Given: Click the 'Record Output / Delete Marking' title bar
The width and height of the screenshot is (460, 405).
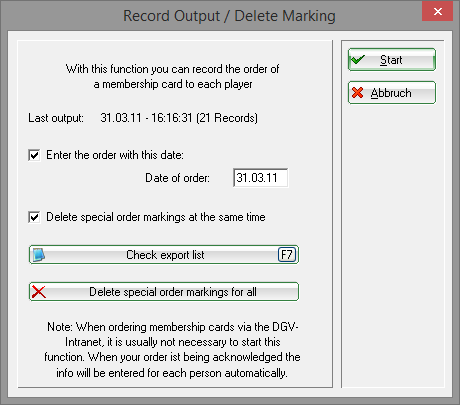Looking at the screenshot, I should [x=229, y=16].
